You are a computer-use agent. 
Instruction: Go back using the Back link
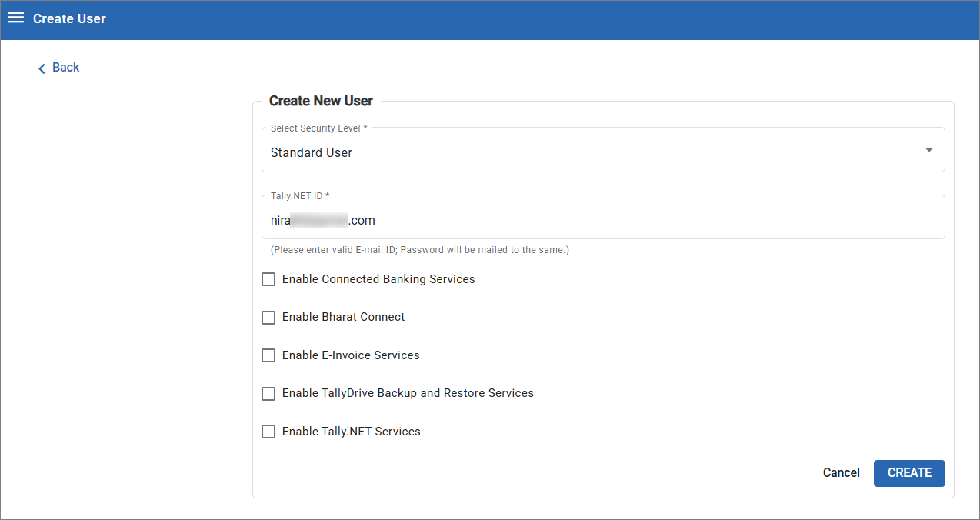[58, 68]
